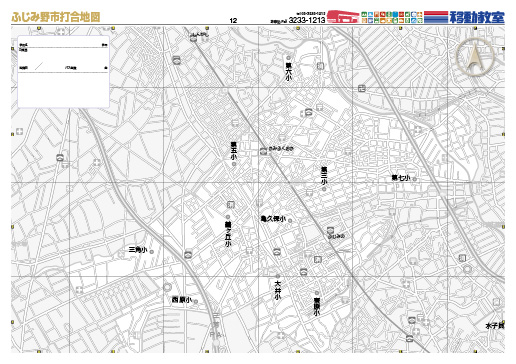Image resolution: width=516 pixels, height=364 pixels.
Task: Select the 東原小 school label
Action: coord(317,307)
